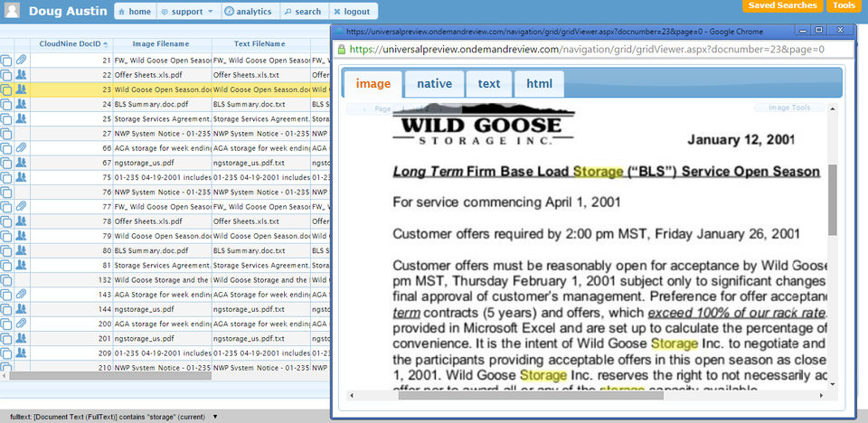
Task: Click the viewer's horizontal scrollbar thumb
Action: (531, 395)
